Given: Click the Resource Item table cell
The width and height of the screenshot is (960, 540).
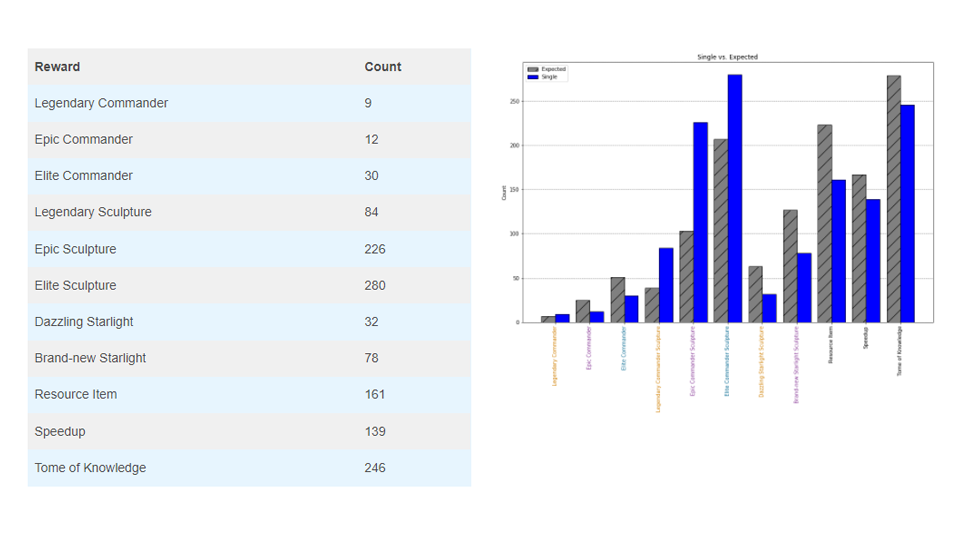Looking at the screenshot, I should [x=76, y=395].
